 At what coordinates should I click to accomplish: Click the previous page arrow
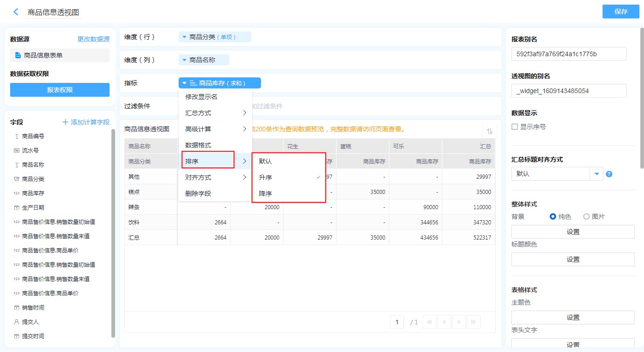[x=444, y=322]
